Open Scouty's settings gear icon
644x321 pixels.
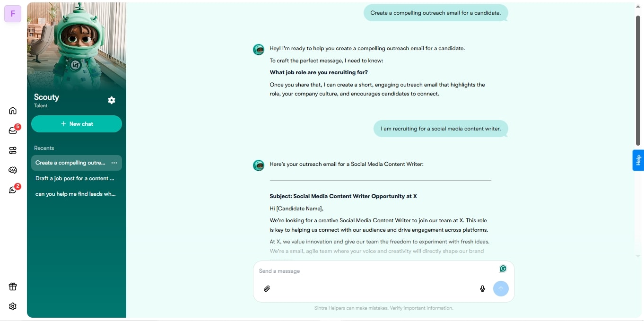(x=112, y=100)
